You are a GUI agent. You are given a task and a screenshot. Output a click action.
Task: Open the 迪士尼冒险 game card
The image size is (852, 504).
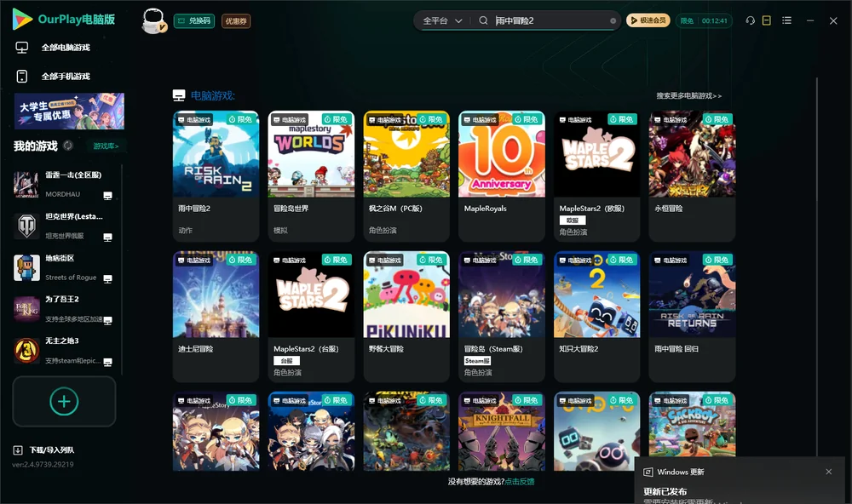[x=216, y=317]
